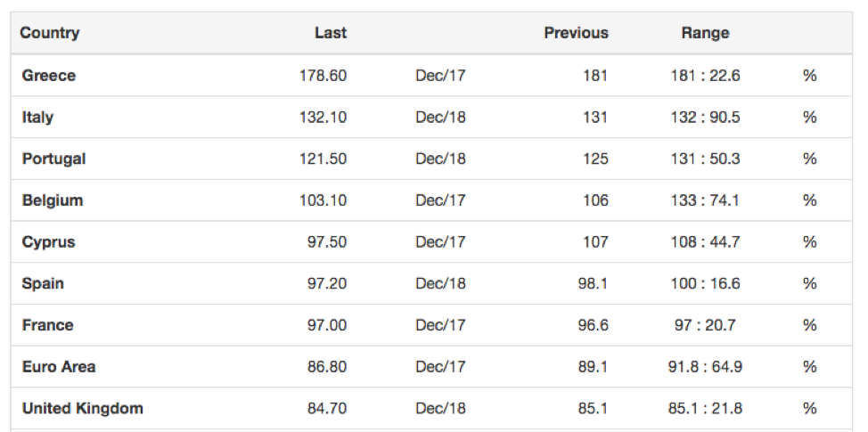This screenshot has width=868, height=432.
Task: Open the Greece country link
Action: click(49, 76)
